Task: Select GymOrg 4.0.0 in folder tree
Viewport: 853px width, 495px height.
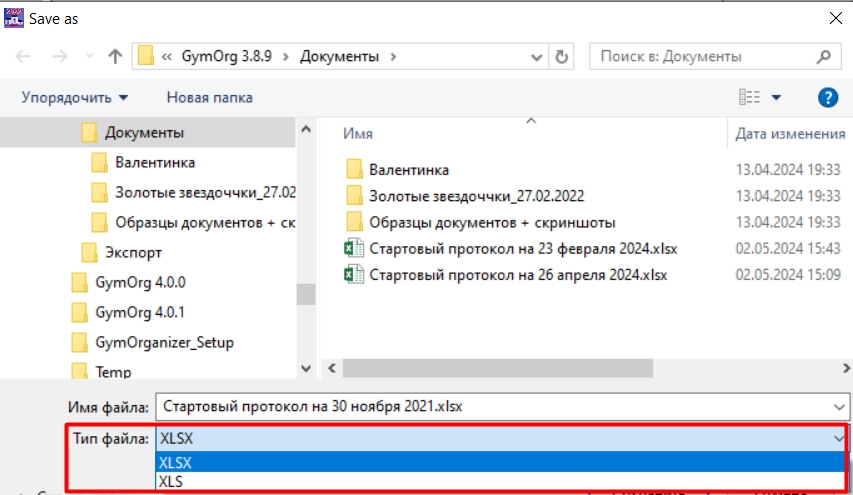Action: coord(140,282)
